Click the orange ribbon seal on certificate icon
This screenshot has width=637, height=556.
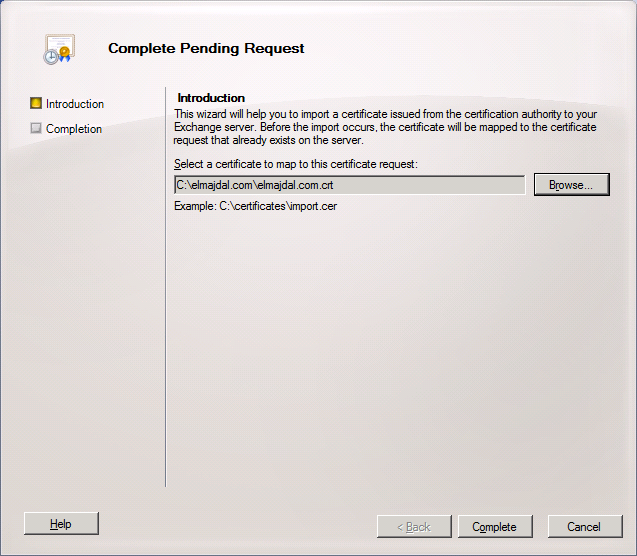pyautogui.click(x=65, y=51)
